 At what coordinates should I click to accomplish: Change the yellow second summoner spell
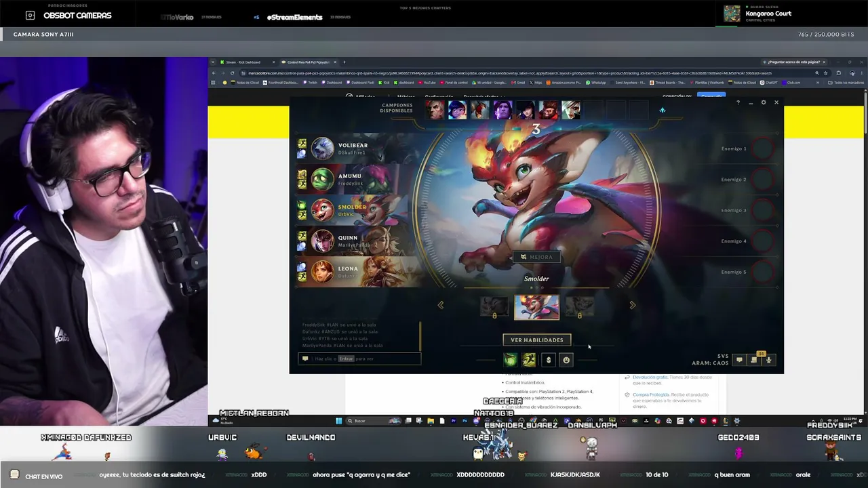(529, 360)
